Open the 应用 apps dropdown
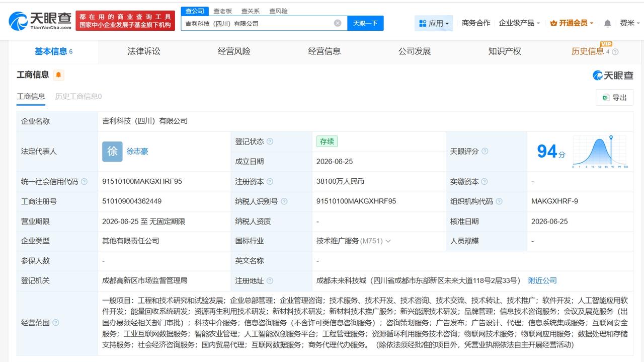644x362 pixels. pos(434,23)
